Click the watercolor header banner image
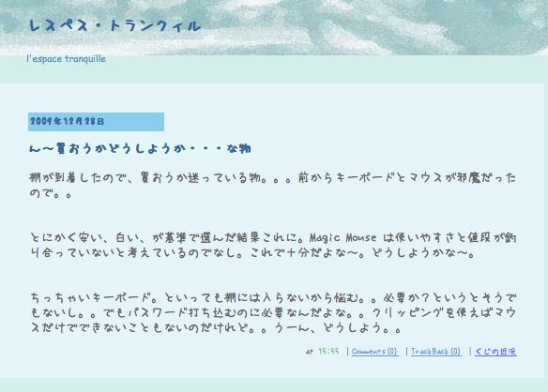 click(x=274, y=27)
